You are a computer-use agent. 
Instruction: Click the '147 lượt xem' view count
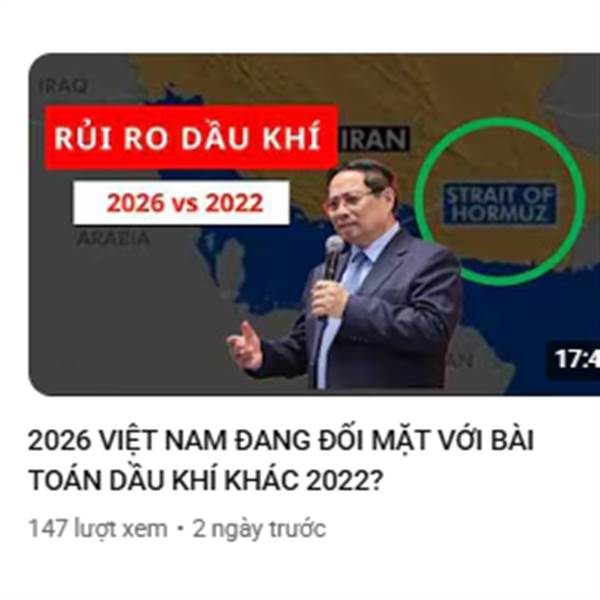(x=98, y=529)
